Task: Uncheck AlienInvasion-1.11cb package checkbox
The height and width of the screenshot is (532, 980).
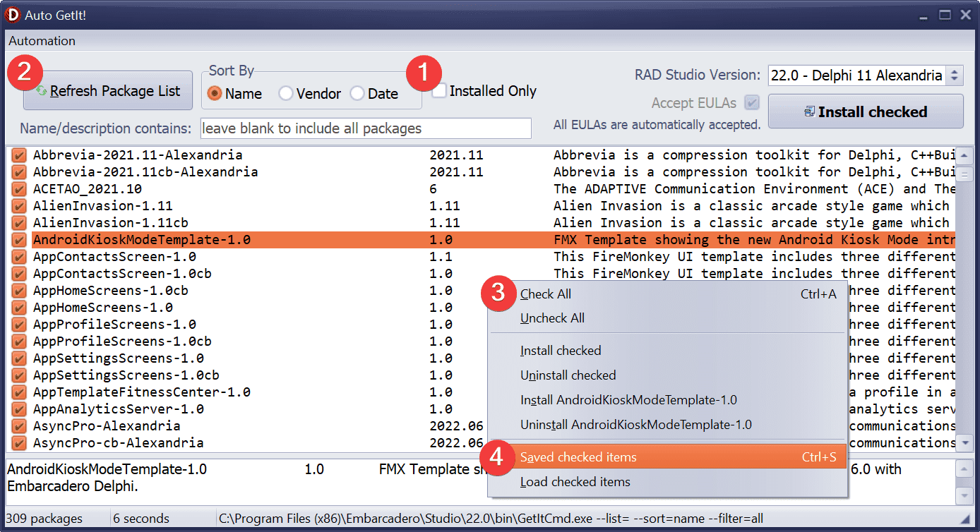Action: (19, 223)
